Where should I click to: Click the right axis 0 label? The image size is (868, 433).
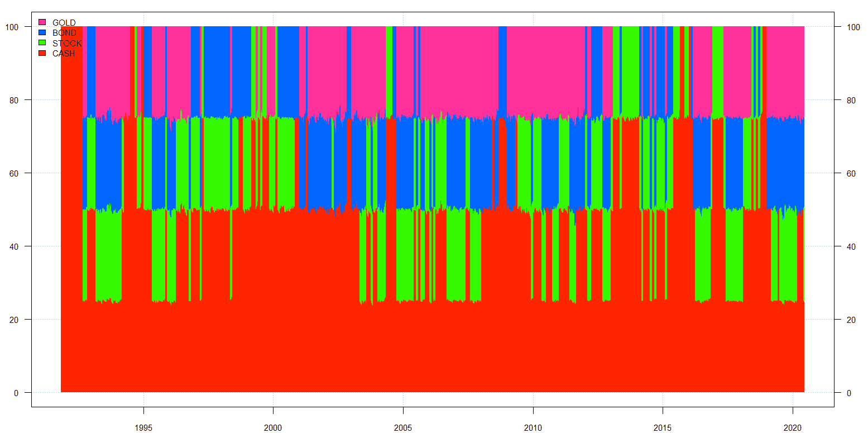(850, 393)
